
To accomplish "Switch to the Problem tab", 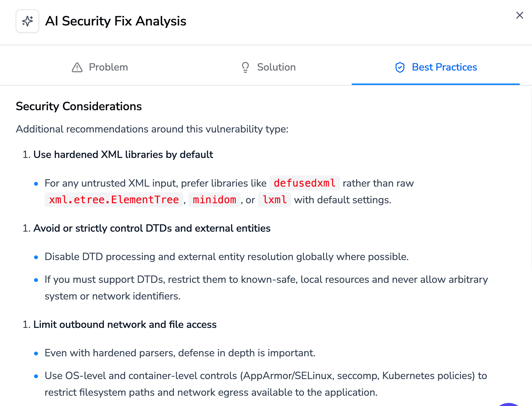I will [x=108, y=67].
